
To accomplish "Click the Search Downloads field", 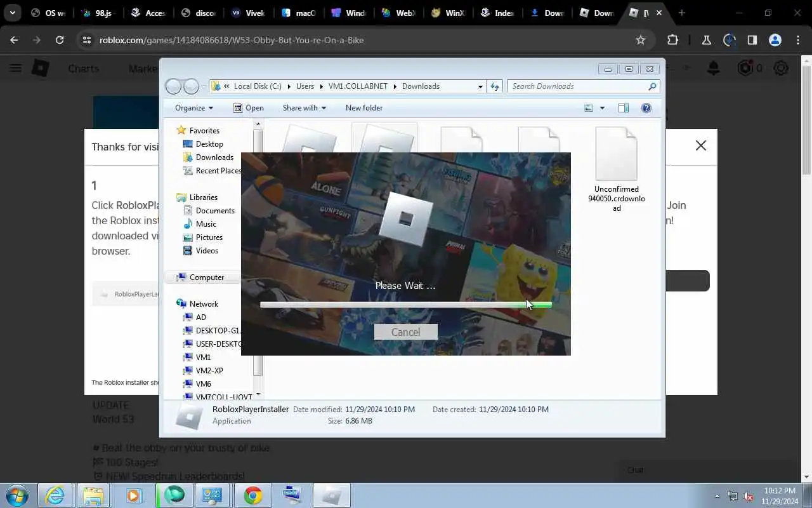I will tap(583, 86).
